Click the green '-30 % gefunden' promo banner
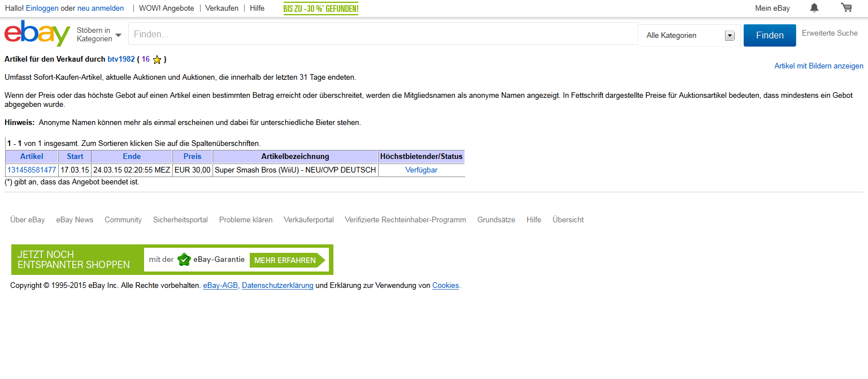Image resolution: width=868 pixels, height=379 pixels. (x=320, y=8)
